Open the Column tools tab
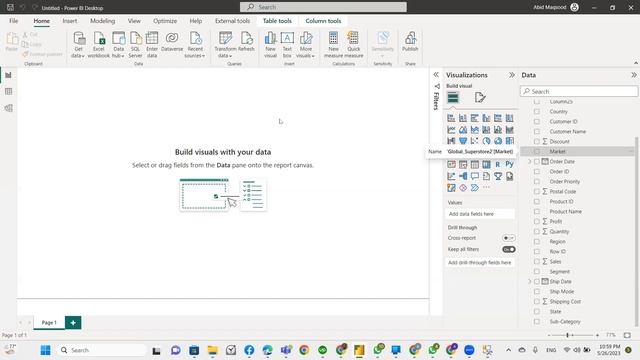This screenshot has height=360, width=640. click(x=323, y=21)
